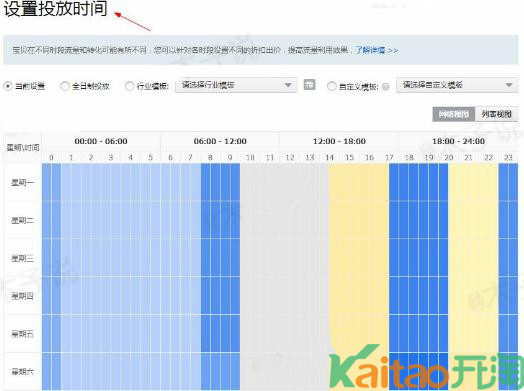Viewport: 524px width, 391px height.
Task: Click the 星期五 row label
Action: [x=22, y=334]
